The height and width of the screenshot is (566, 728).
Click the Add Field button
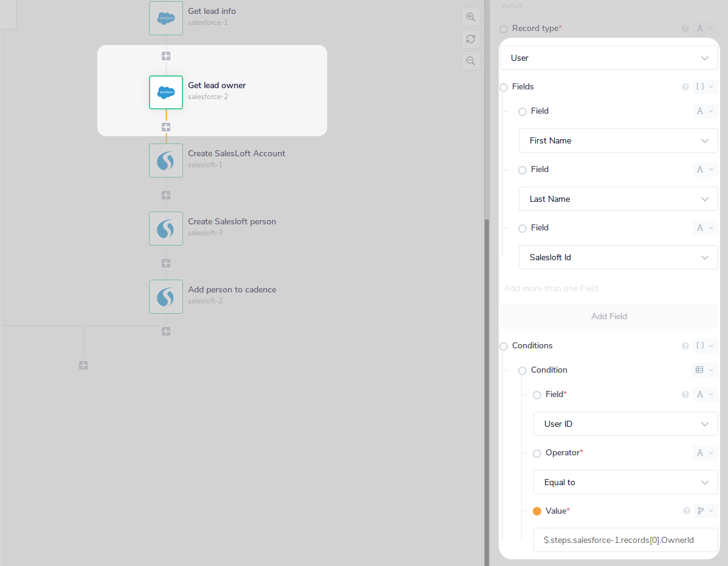(x=609, y=316)
